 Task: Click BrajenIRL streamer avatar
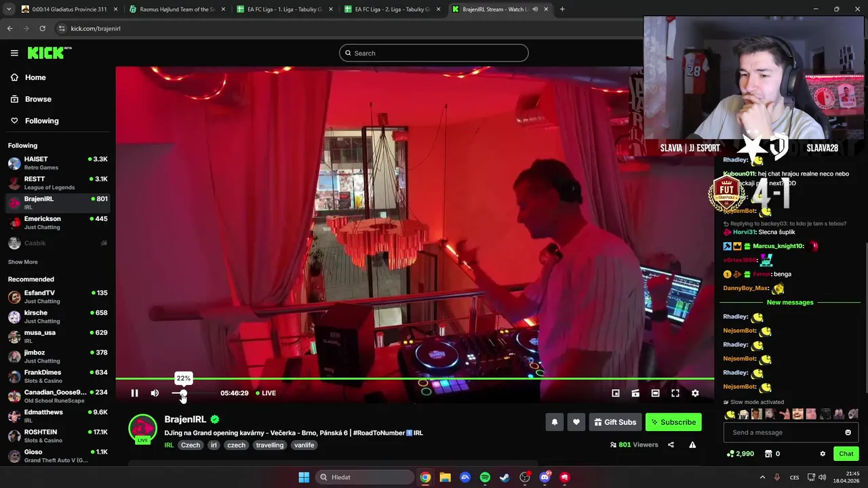pyautogui.click(x=142, y=428)
